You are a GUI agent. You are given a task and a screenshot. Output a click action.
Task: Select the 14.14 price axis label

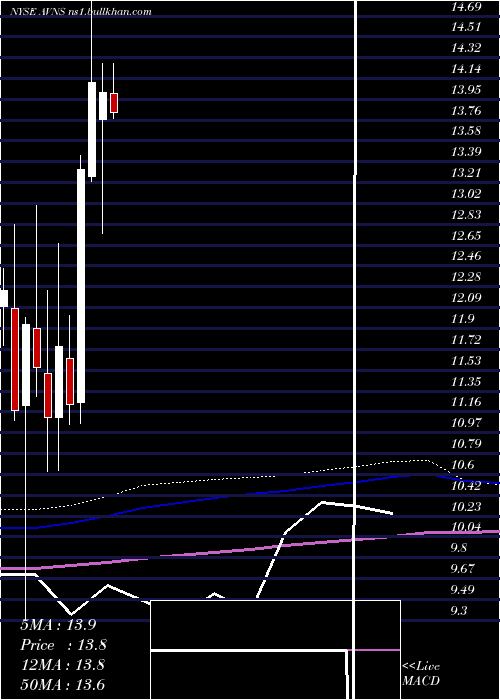pyautogui.click(x=466, y=69)
